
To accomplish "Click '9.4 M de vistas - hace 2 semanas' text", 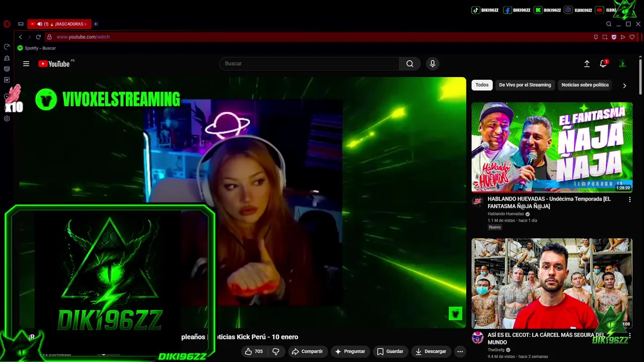I will pos(518,356).
